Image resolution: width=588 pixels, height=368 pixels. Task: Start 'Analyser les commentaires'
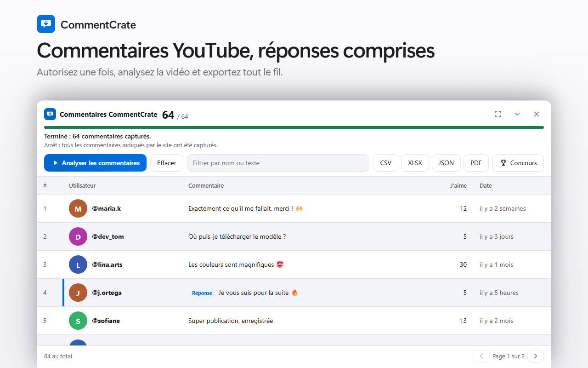click(95, 163)
